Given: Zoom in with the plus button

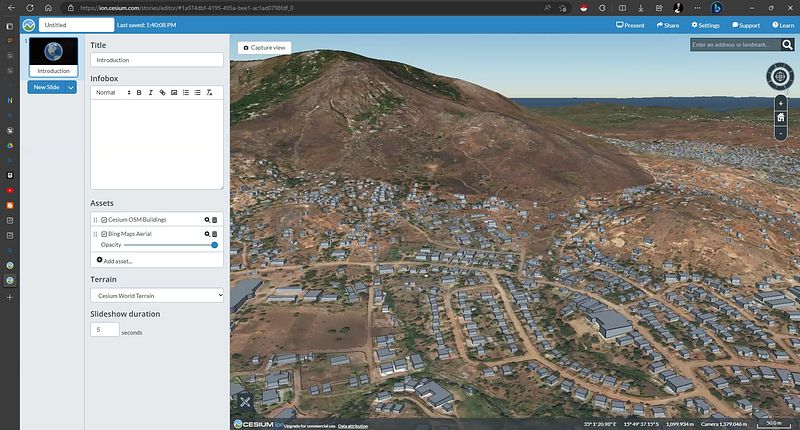Looking at the screenshot, I should (x=780, y=103).
